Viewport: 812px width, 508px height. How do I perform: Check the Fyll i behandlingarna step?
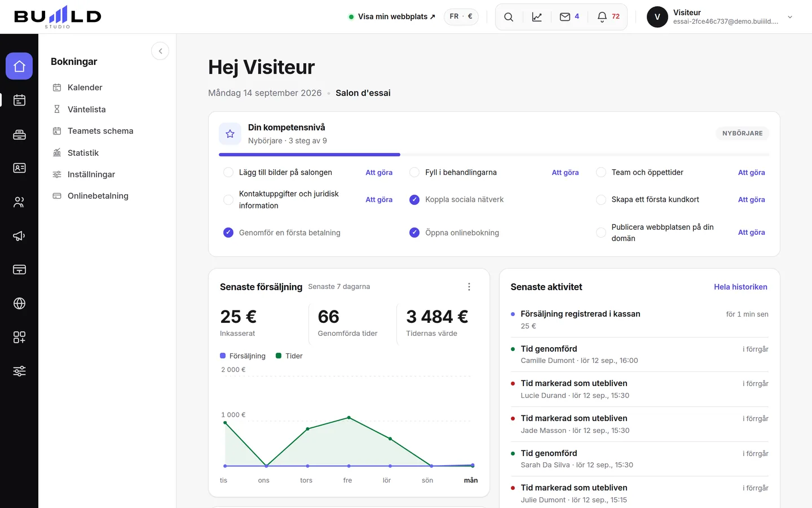coord(414,172)
